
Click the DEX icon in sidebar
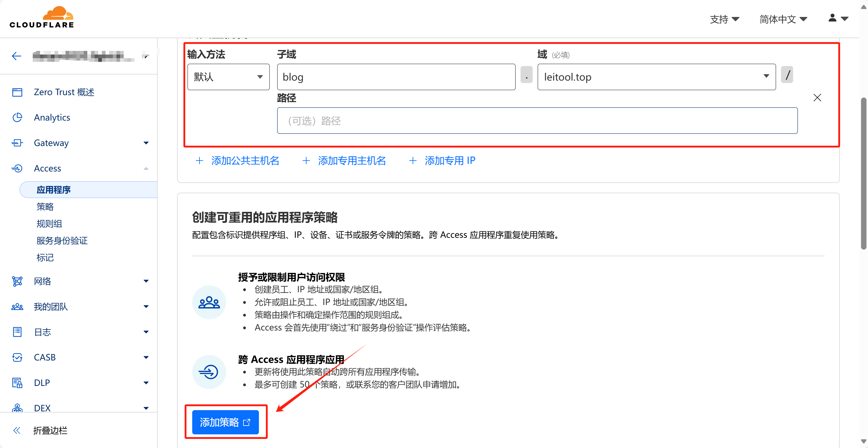(17, 408)
